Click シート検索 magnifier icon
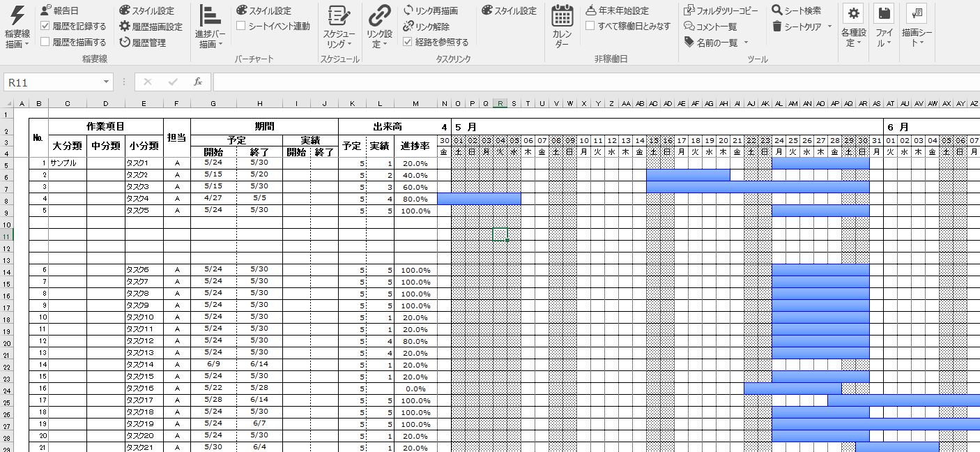 coord(777,10)
